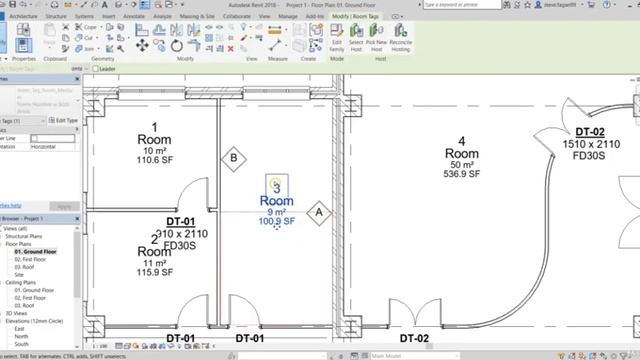Image resolution: width=640 pixels, height=360 pixels.
Task: Select the Room 4 tag in drawing
Action: [462, 157]
